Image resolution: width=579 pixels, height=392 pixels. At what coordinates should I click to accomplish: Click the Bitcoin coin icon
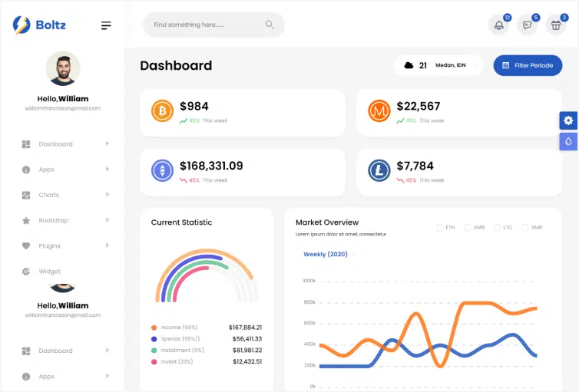point(162,110)
